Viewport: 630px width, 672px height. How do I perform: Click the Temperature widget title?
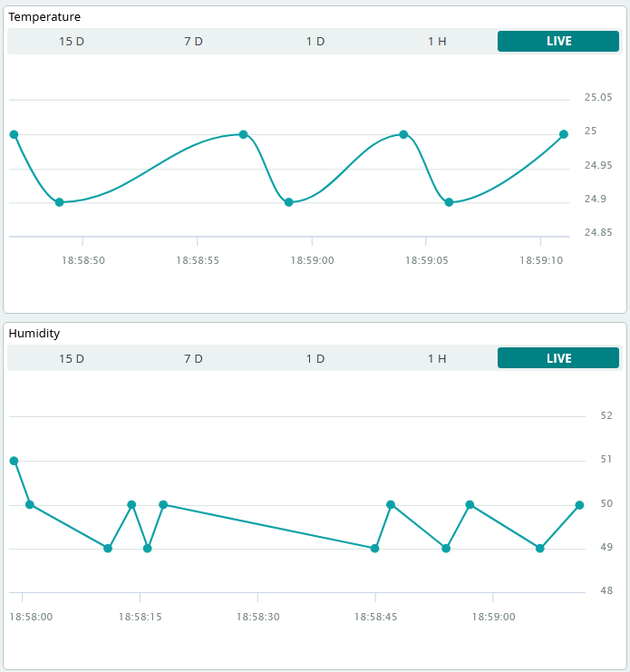(44, 16)
